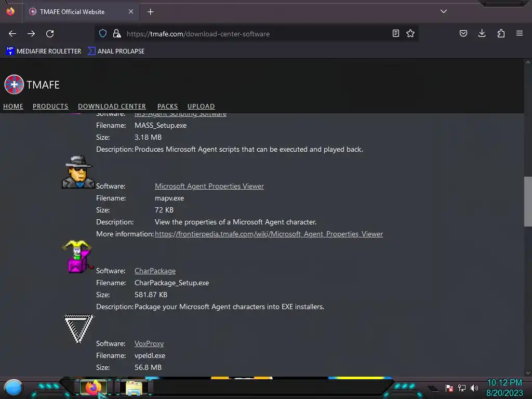The image size is (532, 399).
Task: Close the TMAFE Official Website tab
Action: (130, 11)
